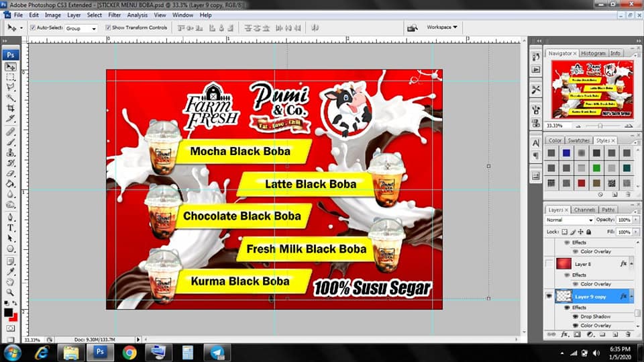Open the Opacity slider arrow
644x362 pixels.
(636, 220)
